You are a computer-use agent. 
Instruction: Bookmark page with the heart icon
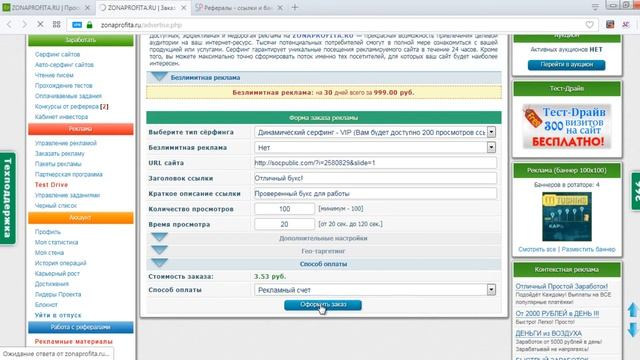[x=589, y=25]
